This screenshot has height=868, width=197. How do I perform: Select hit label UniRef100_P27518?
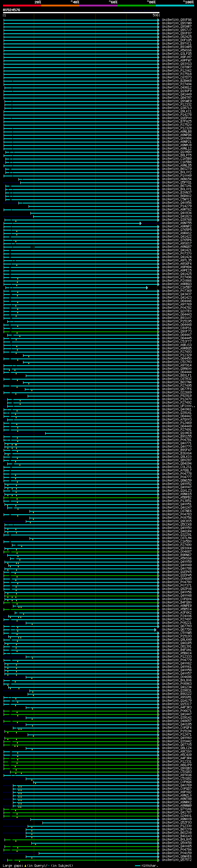[x=177, y=74]
